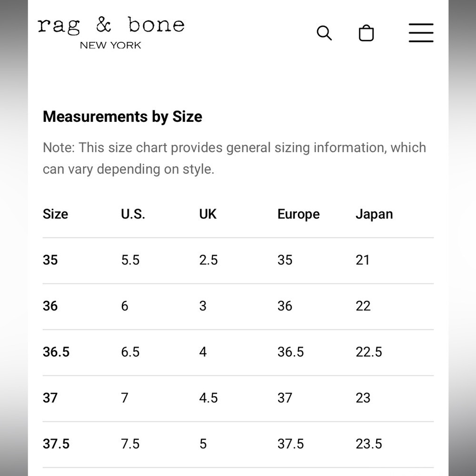The width and height of the screenshot is (476, 476).
Task: Open the shopping bag icon
Action: [x=366, y=33]
